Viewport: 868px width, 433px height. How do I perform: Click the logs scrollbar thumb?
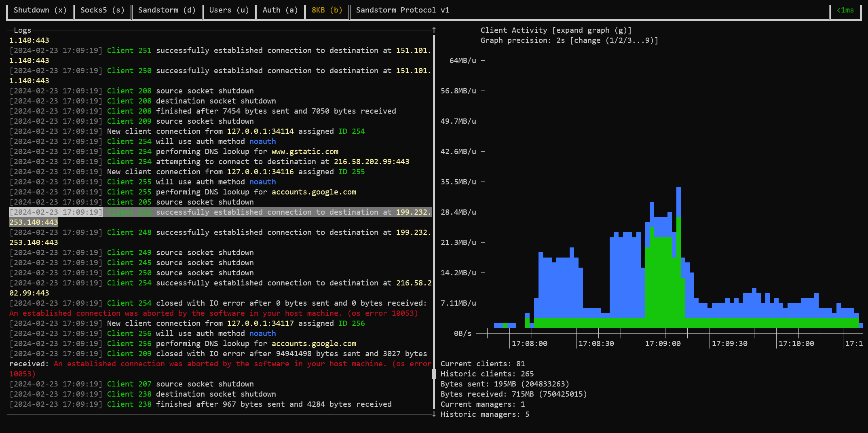tap(434, 374)
